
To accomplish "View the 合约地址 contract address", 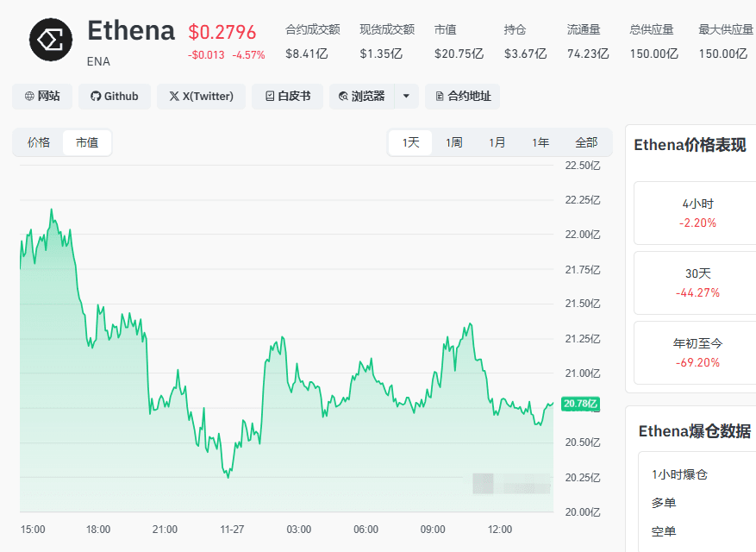I will [x=463, y=97].
